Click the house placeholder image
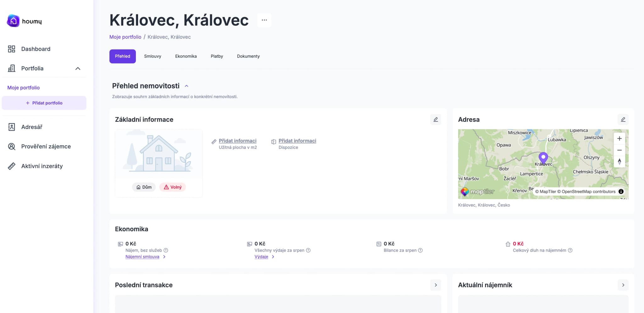This screenshot has width=644, height=313. pyautogui.click(x=159, y=154)
